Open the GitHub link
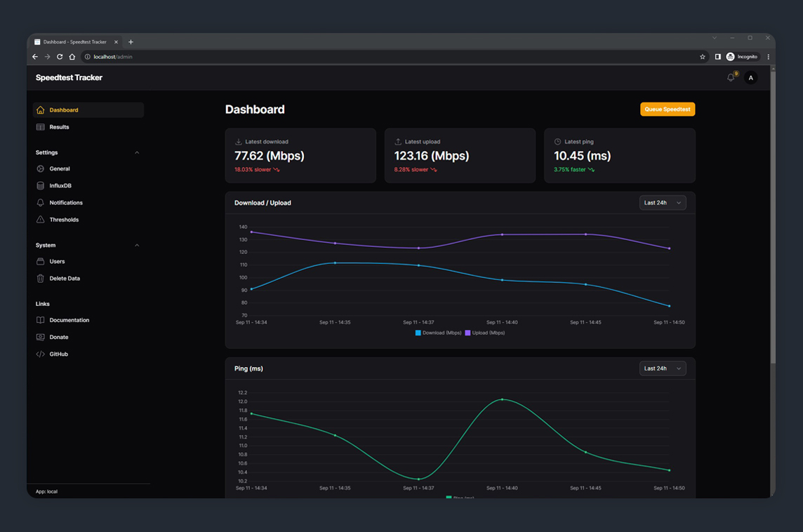The image size is (803, 532). point(88,354)
